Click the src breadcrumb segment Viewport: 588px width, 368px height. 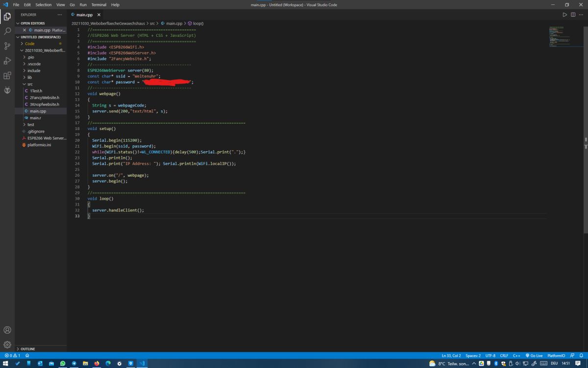[x=152, y=23]
